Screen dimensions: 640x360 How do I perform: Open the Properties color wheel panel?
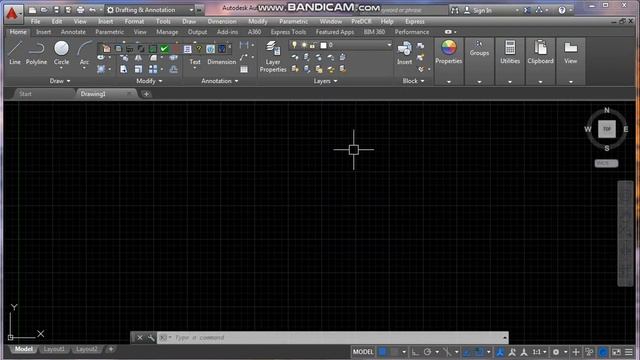click(449, 52)
